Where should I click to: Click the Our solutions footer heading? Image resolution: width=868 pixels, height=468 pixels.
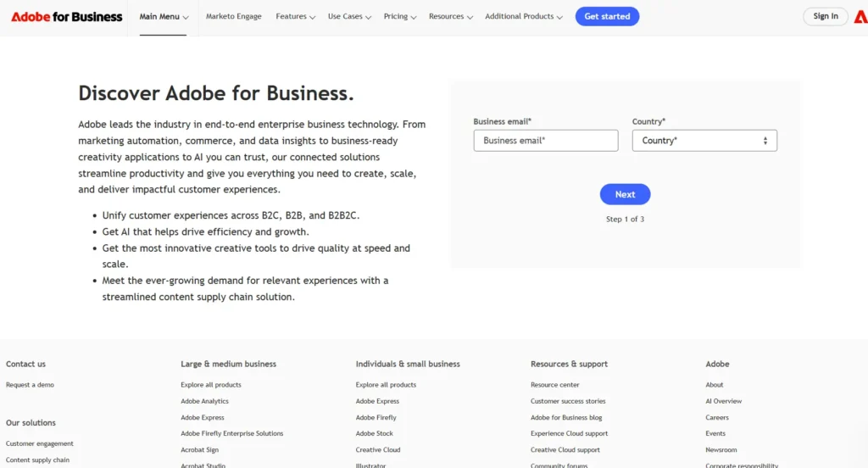click(x=31, y=422)
